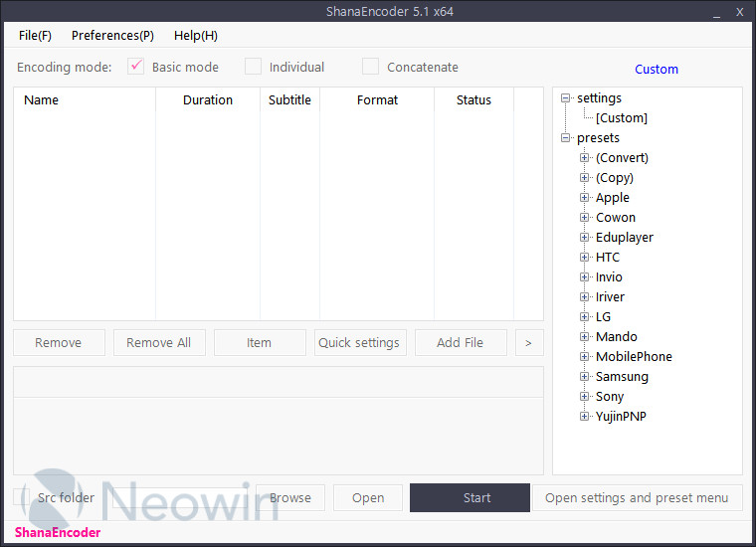The width and height of the screenshot is (756, 547).
Task: Expand the Sony preset group
Action: (x=584, y=396)
